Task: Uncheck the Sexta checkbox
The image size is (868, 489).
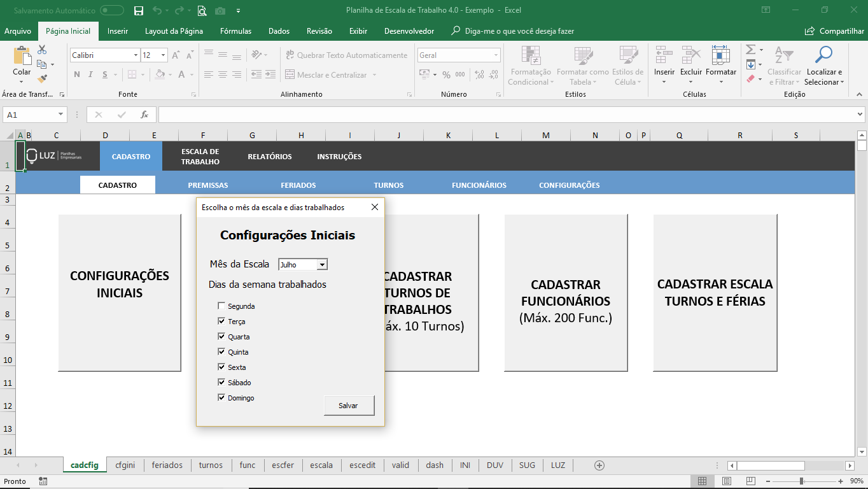Action: (x=221, y=367)
